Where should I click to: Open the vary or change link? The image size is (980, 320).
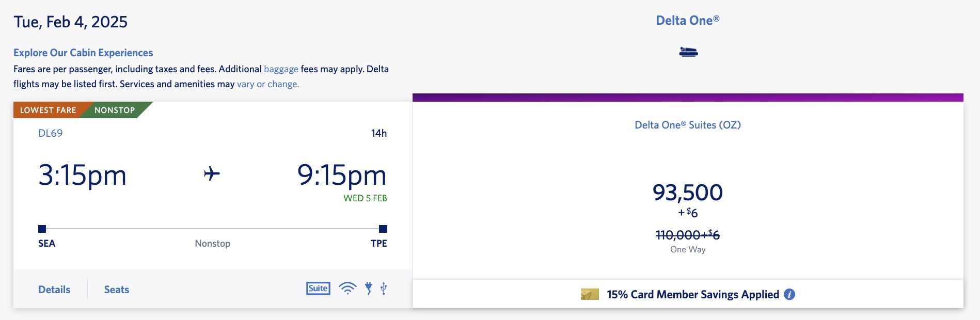[x=267, y=84]
